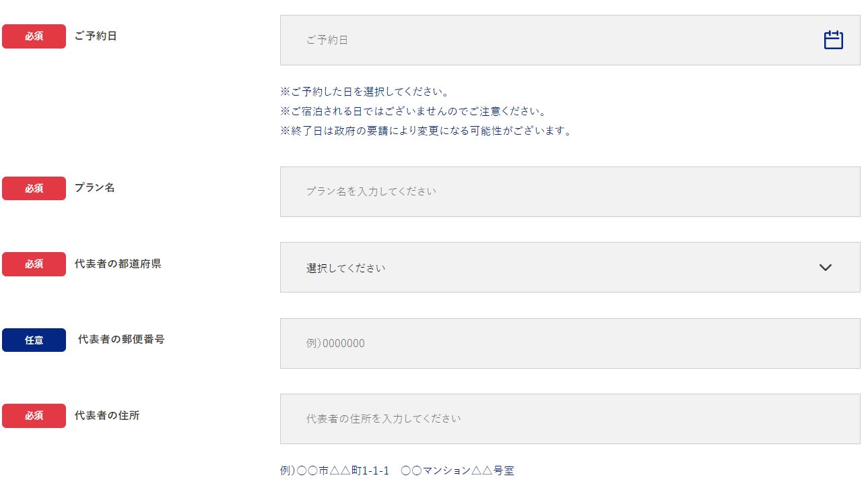Click the 必須 badge beside 代表者の都道府県
868x488 pixels.
pyautogui.click(x=34, y=264)
